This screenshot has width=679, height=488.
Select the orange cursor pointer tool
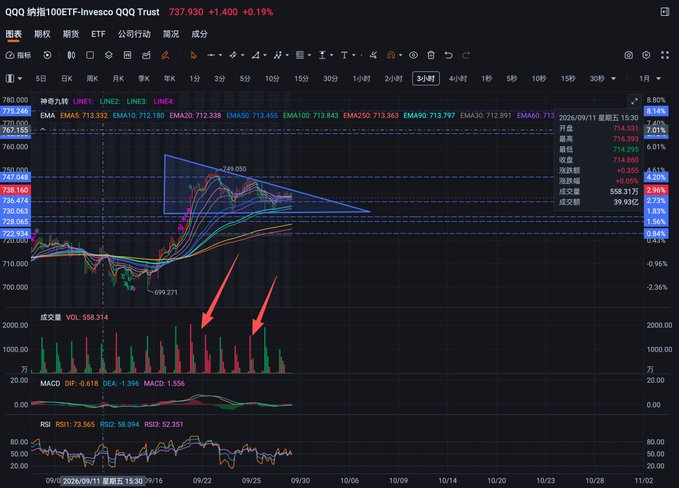click(x=193, y=55)
